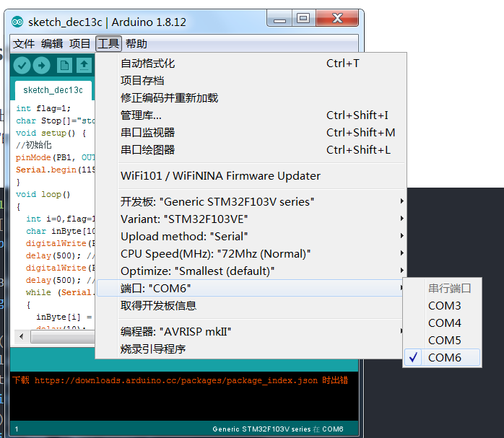Select 项目存档 menu entry
Image resolution: width=504 pixels, height=438 pixels.
point(251,81)
